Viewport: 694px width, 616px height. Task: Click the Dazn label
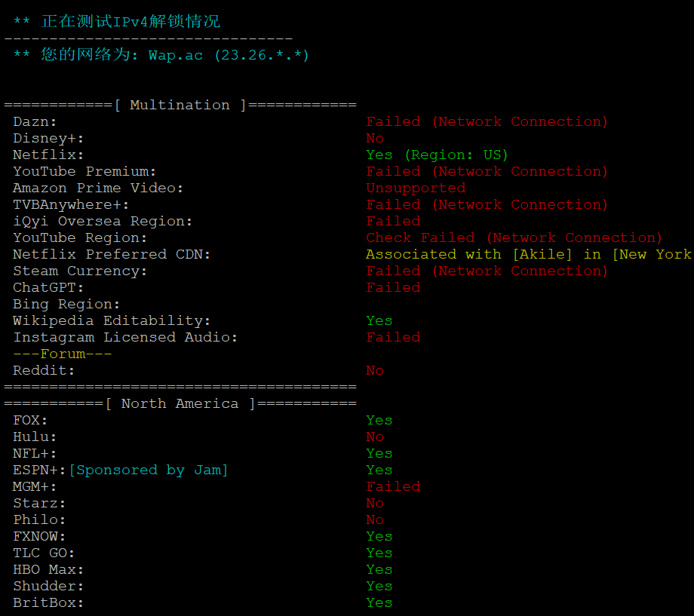pos(35,121)
